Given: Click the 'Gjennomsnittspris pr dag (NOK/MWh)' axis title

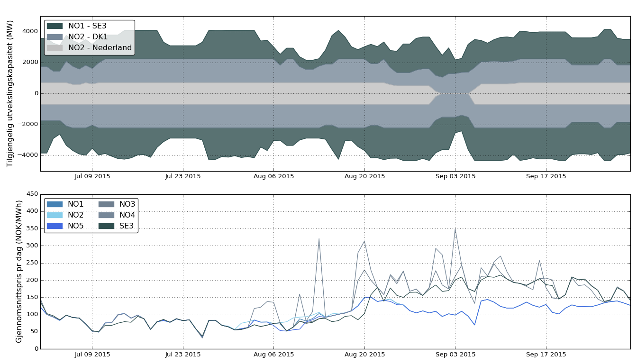Looking at the screenshot, I should (x=19, y=271).
